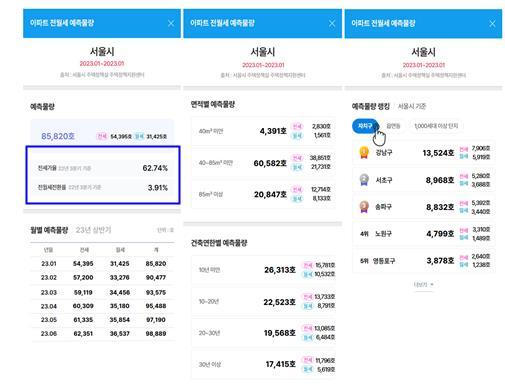Click the 17,415호 figure for 30년 이상
The width and height of the screenshot is (505, 386).
pos(281,364)
